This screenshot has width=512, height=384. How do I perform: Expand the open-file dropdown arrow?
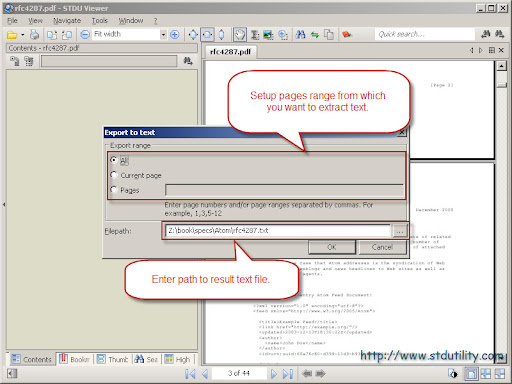[23, 34]
